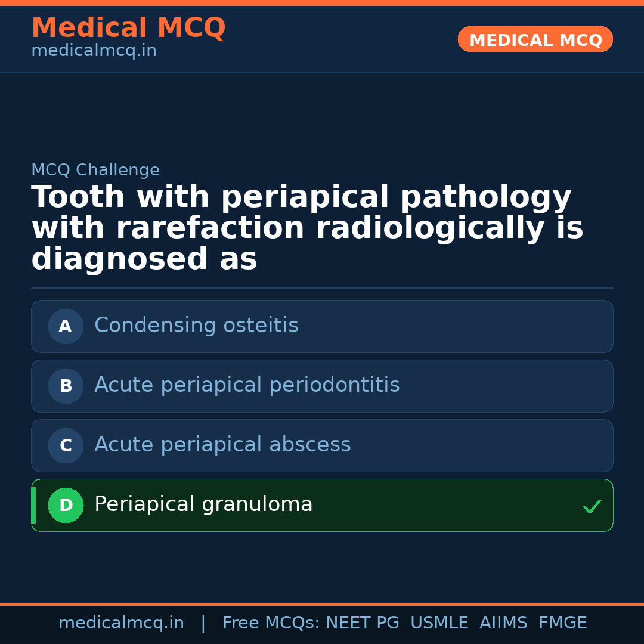
Task: Visit medicalmcq.in link under the header
Action: coord(94,51)
